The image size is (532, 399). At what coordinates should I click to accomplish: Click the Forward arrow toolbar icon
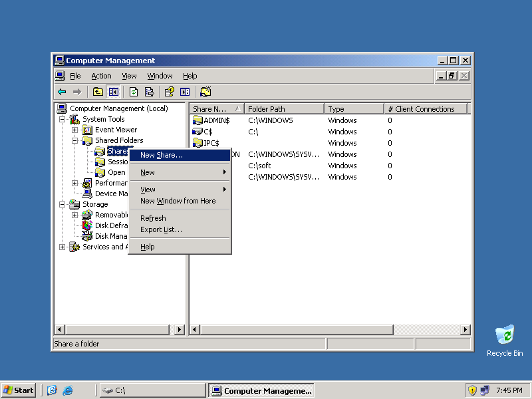pos(77,92)
